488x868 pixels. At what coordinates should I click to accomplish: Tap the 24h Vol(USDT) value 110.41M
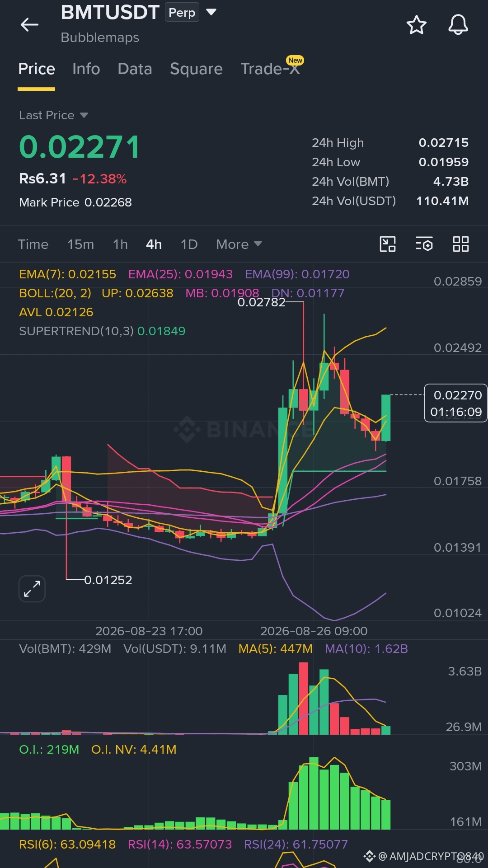point(442,201)
